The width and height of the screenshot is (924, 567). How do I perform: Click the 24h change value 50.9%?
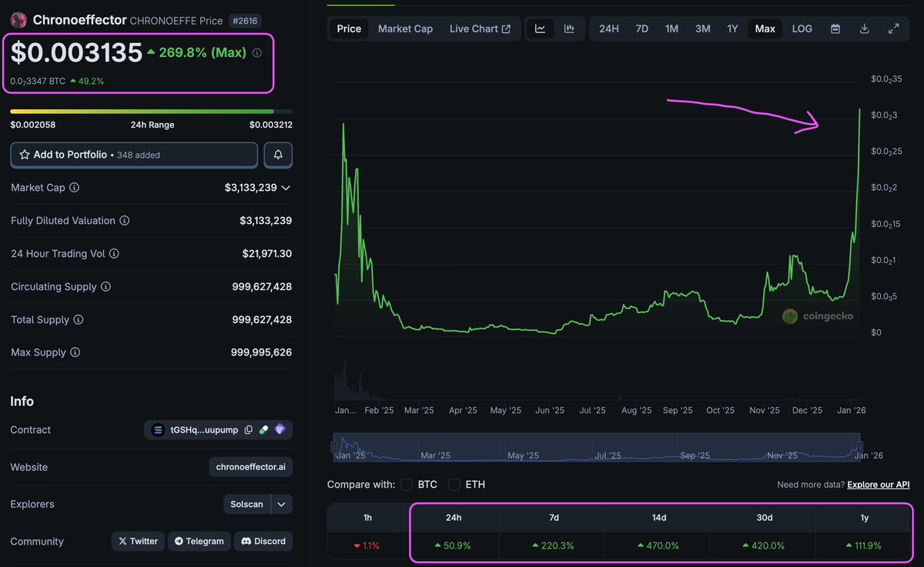pyautogui.click(x=453, y=545)
